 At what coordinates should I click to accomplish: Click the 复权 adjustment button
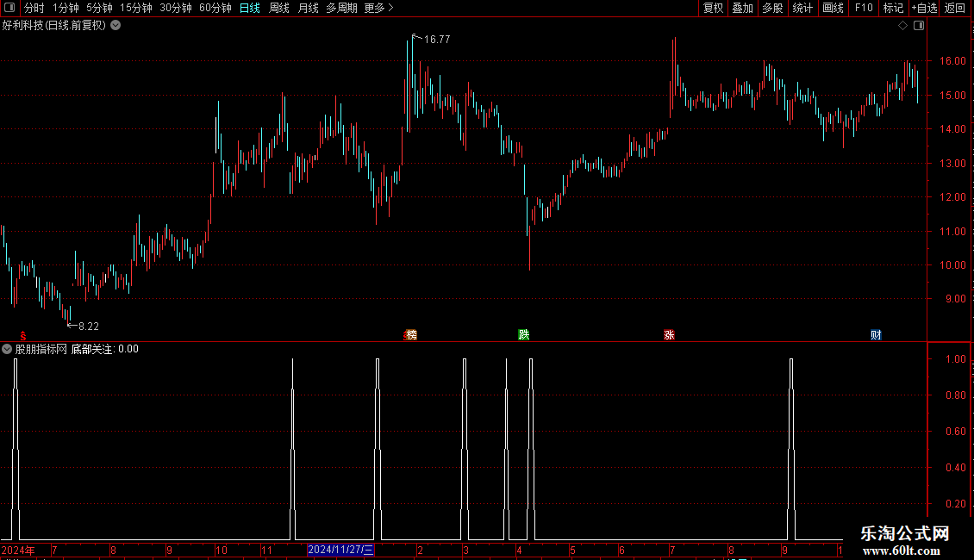point(713,8)
